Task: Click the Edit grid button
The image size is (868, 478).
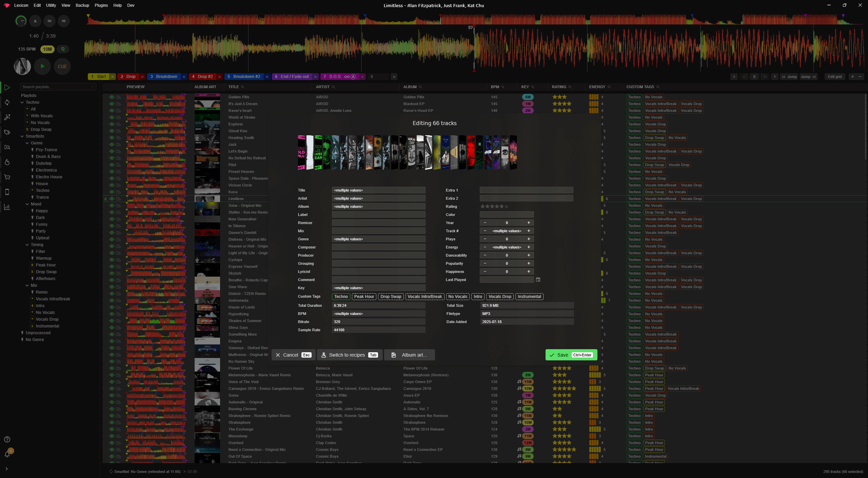Action: coord(834,76)
